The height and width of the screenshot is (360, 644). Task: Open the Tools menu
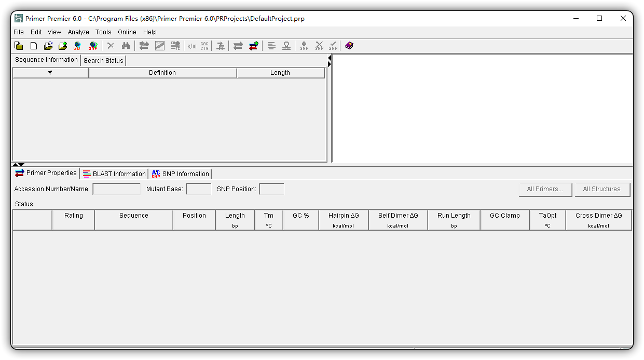(103, 32)
